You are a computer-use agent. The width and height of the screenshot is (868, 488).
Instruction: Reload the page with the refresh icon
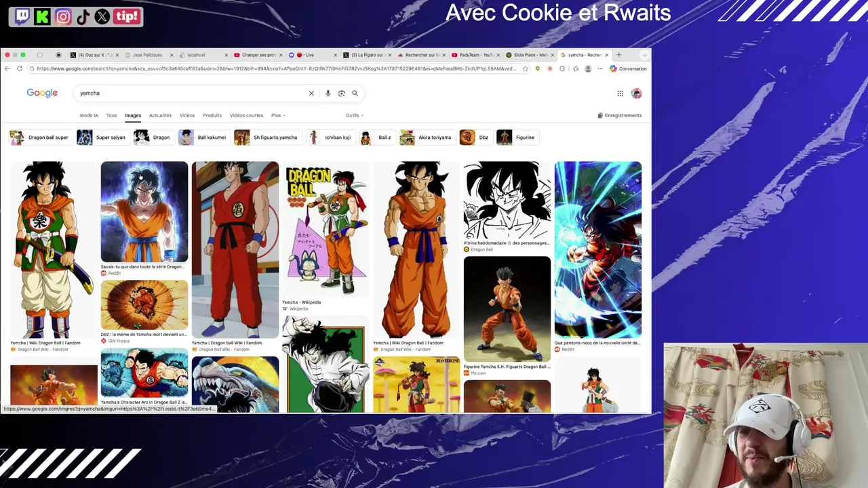coord(20,68)
